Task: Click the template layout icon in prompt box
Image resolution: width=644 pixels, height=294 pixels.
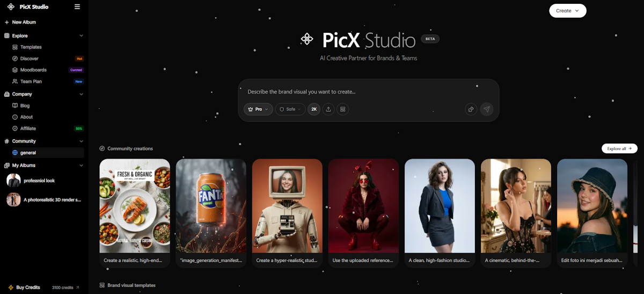Action: point(343,109)
